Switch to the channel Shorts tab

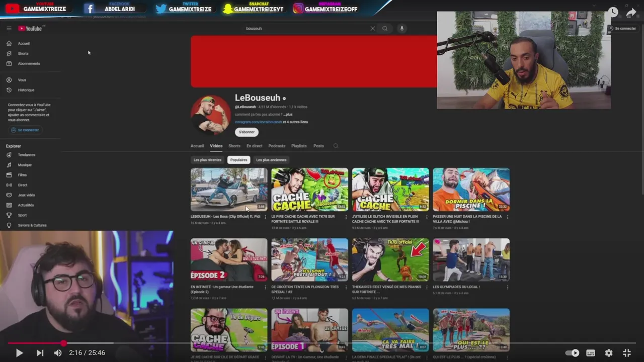click(234, 146)
